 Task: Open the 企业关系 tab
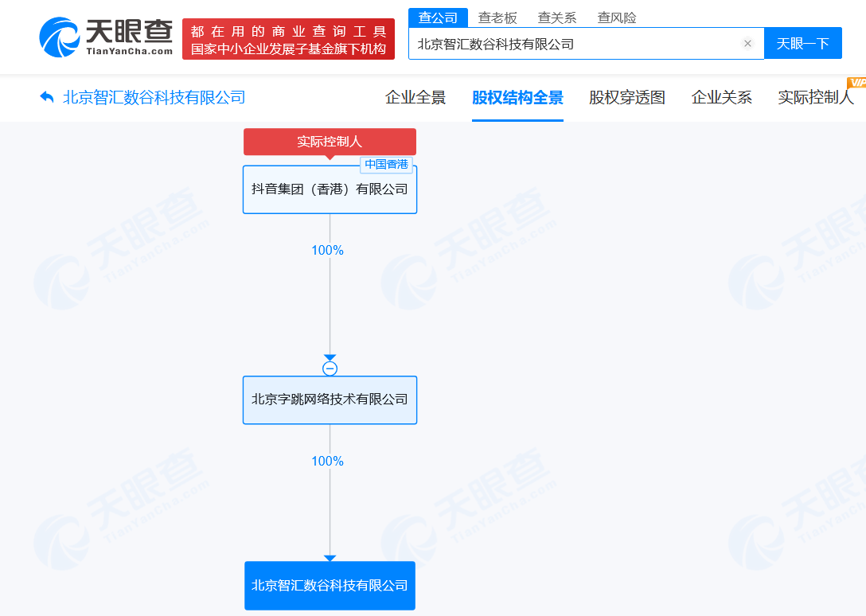(x=721, y=96)
